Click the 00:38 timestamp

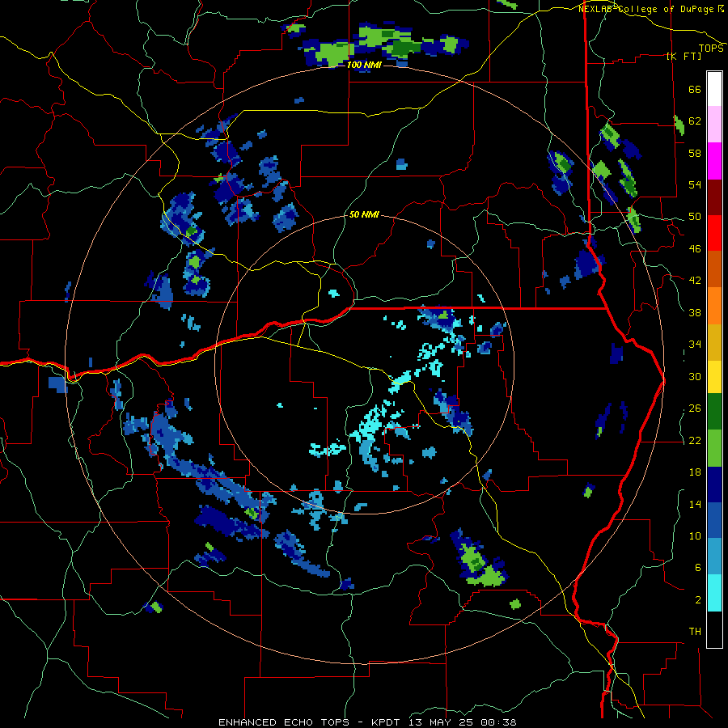(x=500, y=722)
